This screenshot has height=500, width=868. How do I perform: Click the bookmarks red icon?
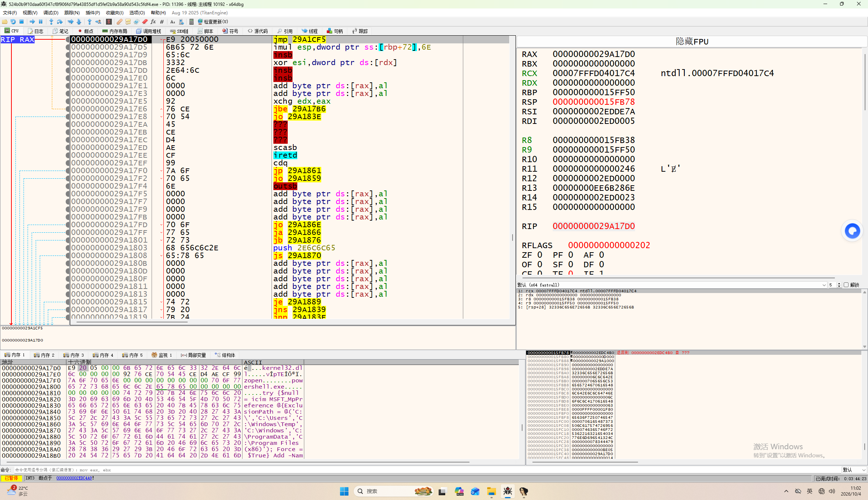[145, 22]
